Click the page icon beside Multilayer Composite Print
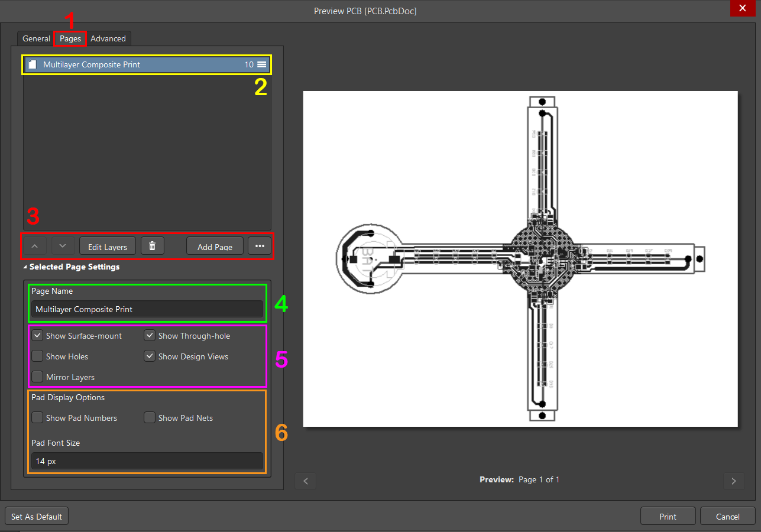 33,64
